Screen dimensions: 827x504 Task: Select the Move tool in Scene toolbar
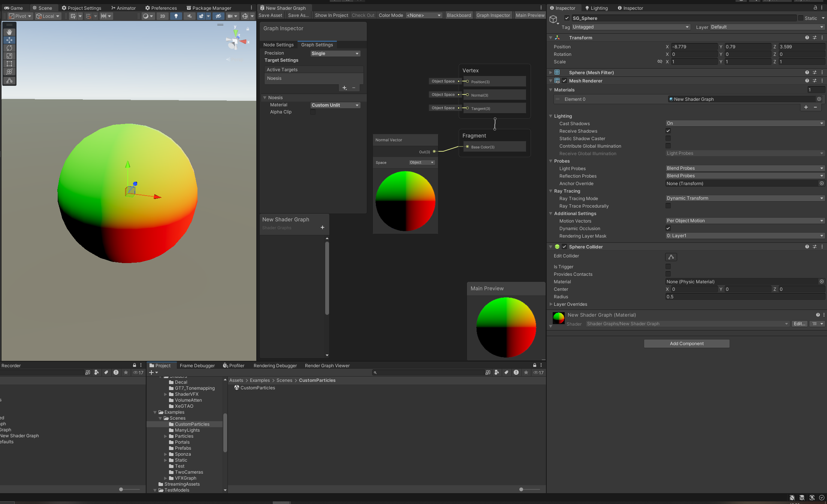pyautogui.click(x=9, y=40)
